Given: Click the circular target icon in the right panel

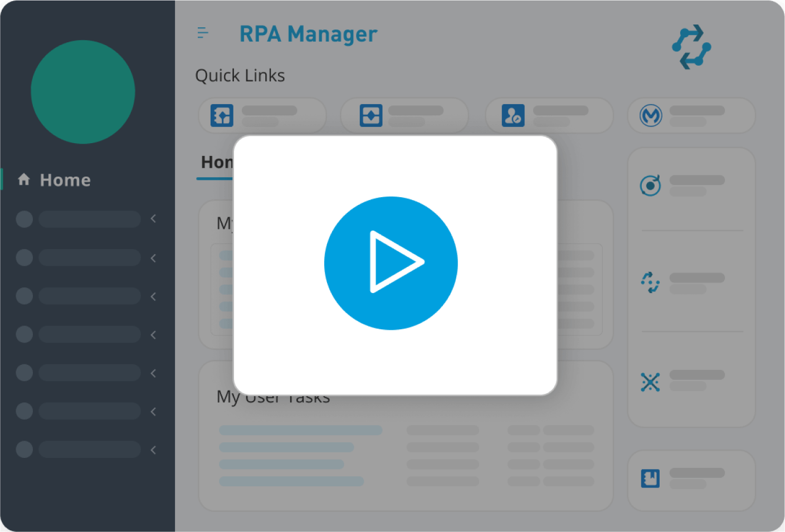Looking at the screenshot, I should [x=650, y=185].
